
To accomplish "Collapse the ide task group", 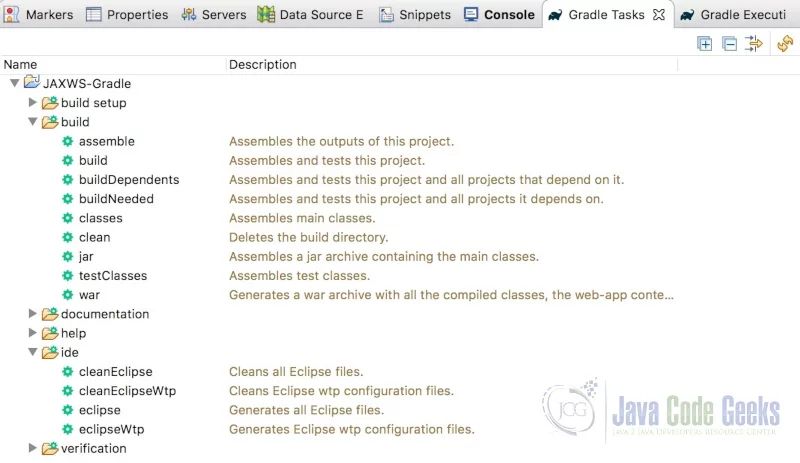I will tap(33, 352).
